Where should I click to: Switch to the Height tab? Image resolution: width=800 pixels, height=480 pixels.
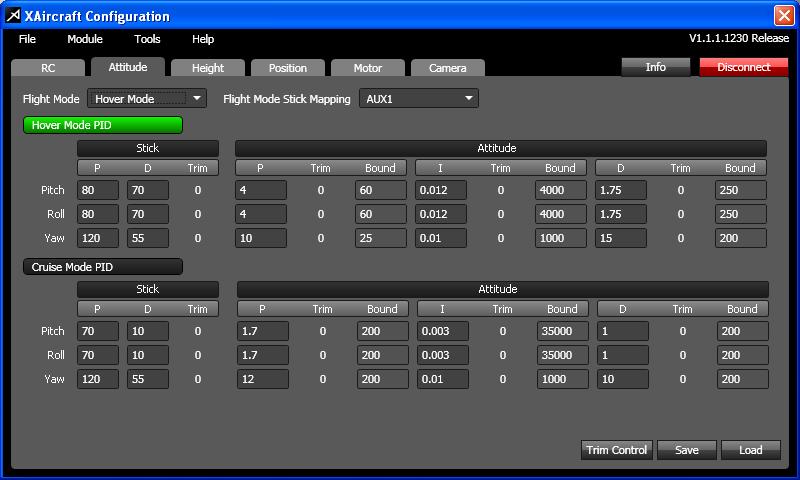[208, 68]
